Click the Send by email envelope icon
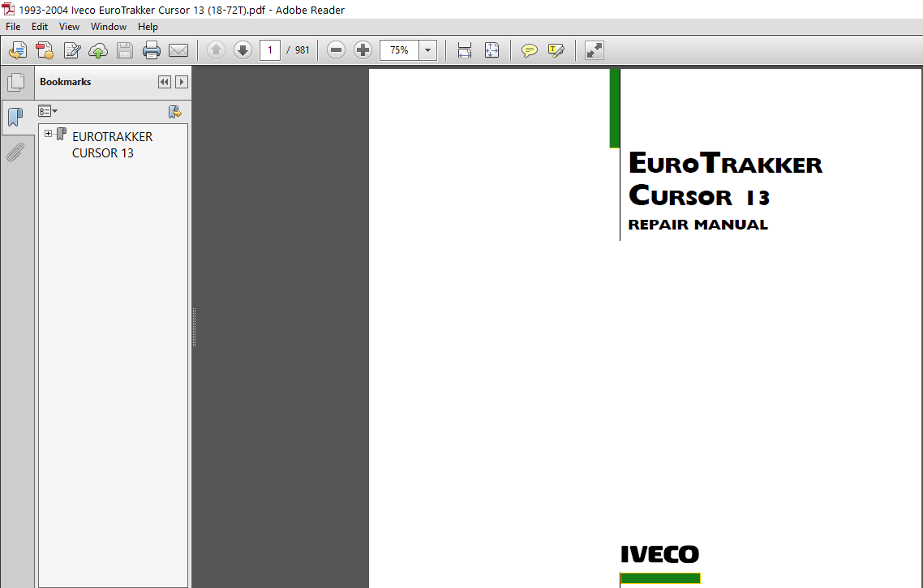The image size is (923, 588). click(178, 50)
